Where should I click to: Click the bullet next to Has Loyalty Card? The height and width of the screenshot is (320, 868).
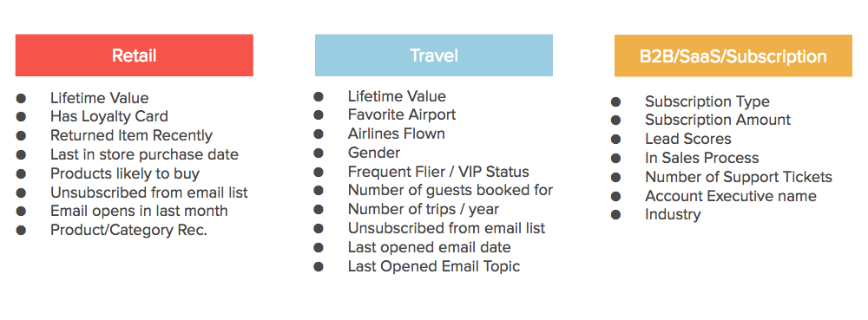[21, 117]
